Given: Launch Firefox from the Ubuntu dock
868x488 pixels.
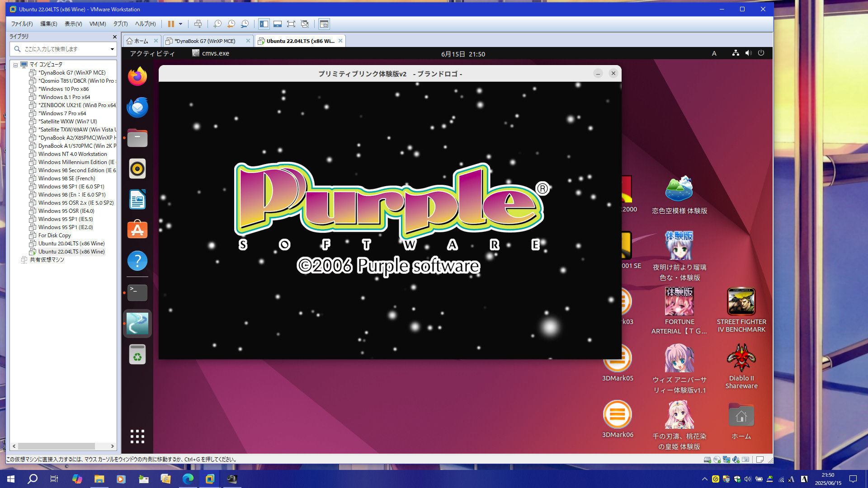Looking at the screenshot, I should point(137,76).
